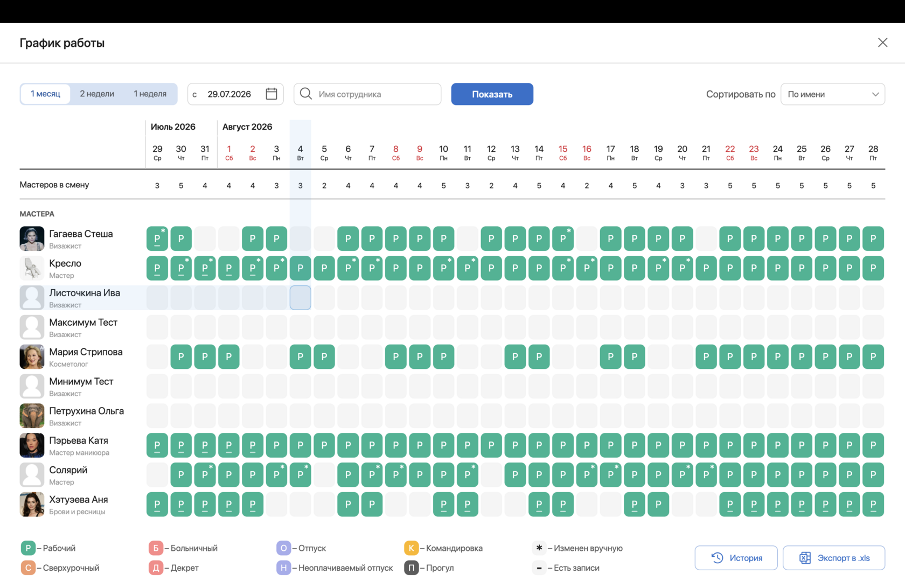Toggle Листочкина Ива's empty cell on August 4

click(x=300, y=297)
